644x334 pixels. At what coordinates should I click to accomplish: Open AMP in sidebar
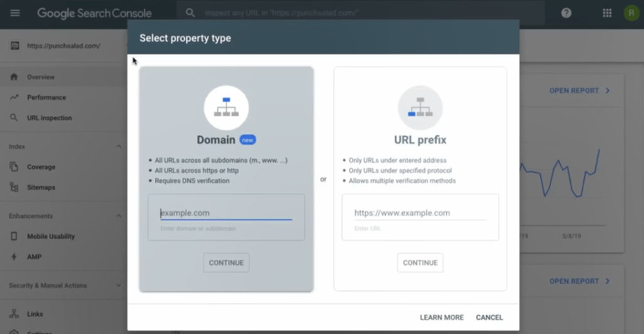coord(35,257)
